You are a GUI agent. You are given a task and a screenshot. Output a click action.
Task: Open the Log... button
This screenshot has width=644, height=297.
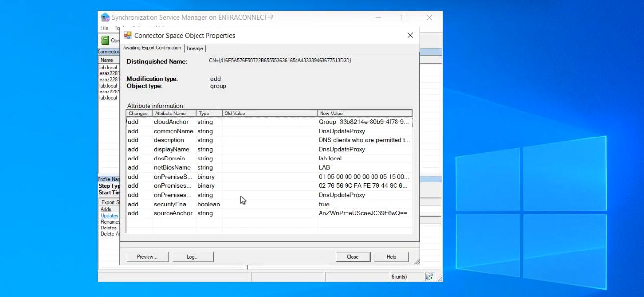192,257
